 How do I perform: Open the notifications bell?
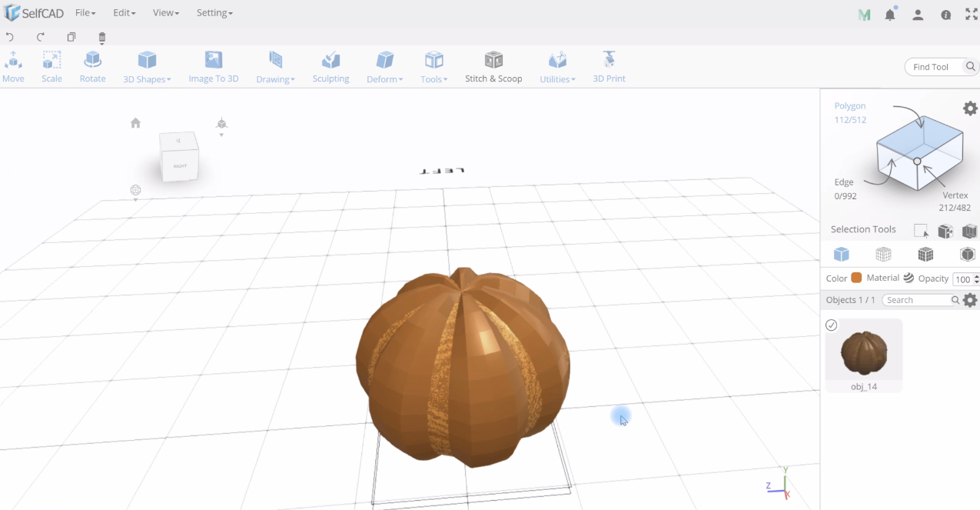pyautogui.click(x=890, y=14)
